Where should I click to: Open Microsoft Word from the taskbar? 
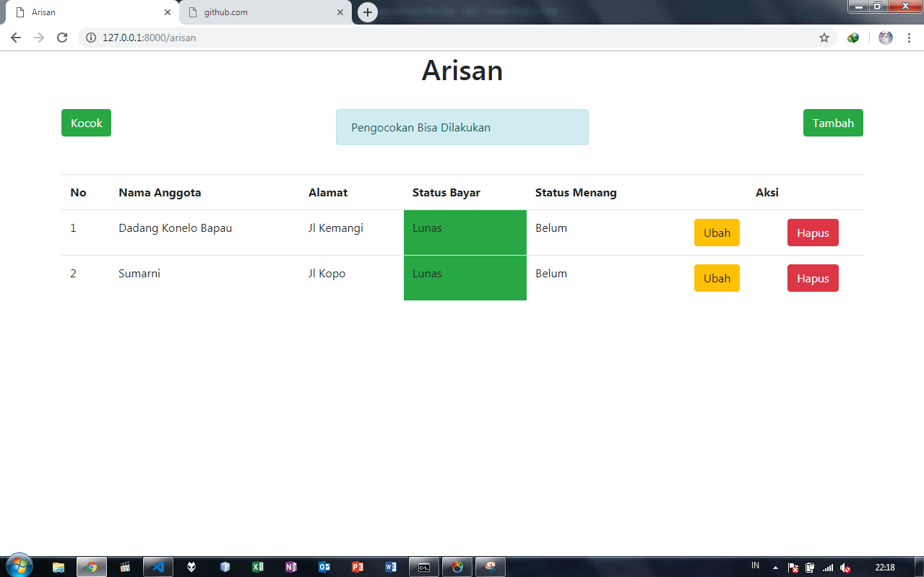pos(390,567)
